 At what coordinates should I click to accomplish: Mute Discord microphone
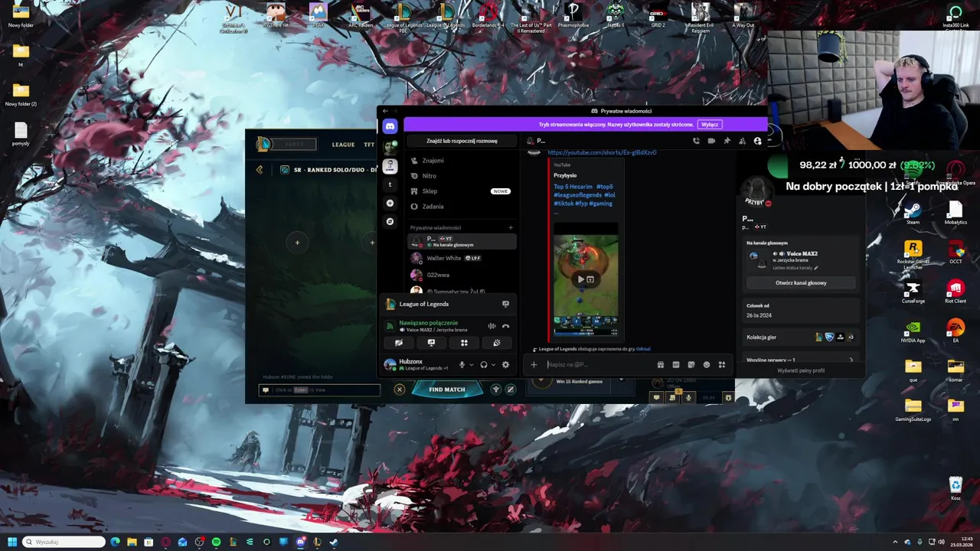coord(462,364)
